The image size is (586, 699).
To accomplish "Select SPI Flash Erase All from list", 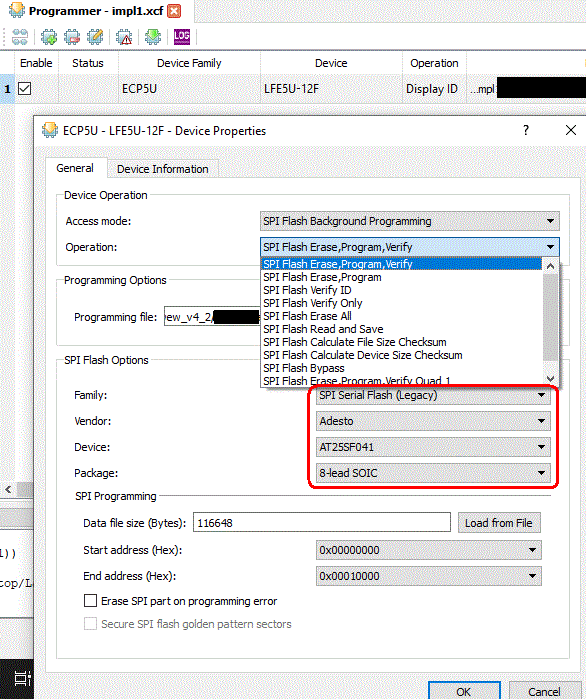I will pos(307,316).
